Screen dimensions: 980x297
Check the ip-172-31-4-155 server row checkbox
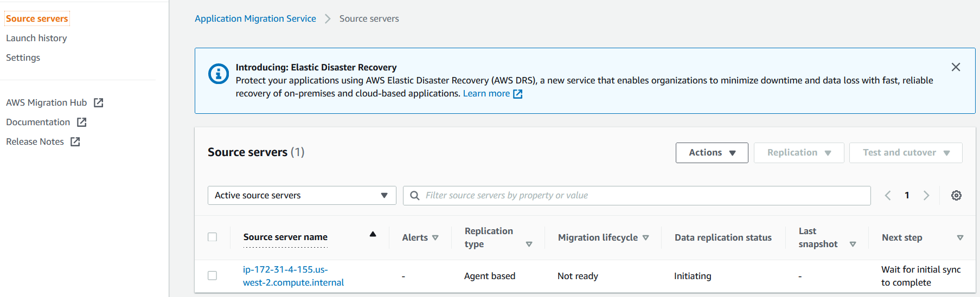pos(213,275)
